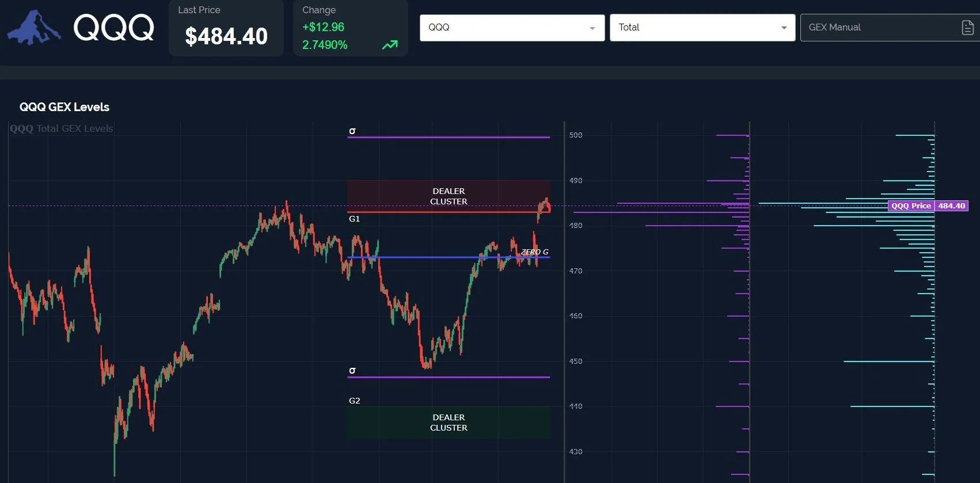Click the 430 axis price label
The image size is (980, 483).
tap(576, 452)
